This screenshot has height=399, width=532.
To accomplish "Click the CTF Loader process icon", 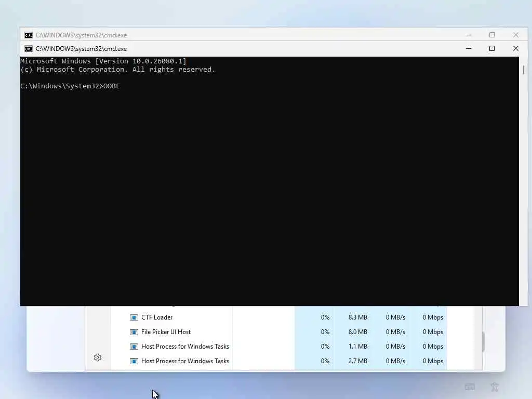I will click(134, 317).
